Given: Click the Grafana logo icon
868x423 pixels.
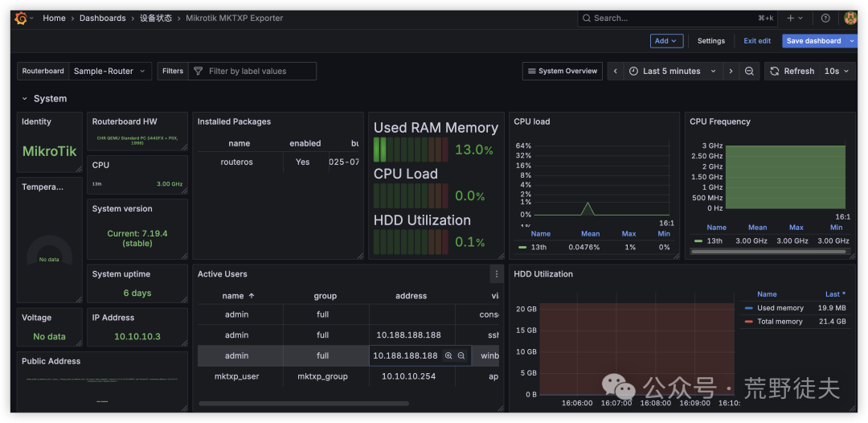Looking at the screenshot, I should tap(21, 18).
